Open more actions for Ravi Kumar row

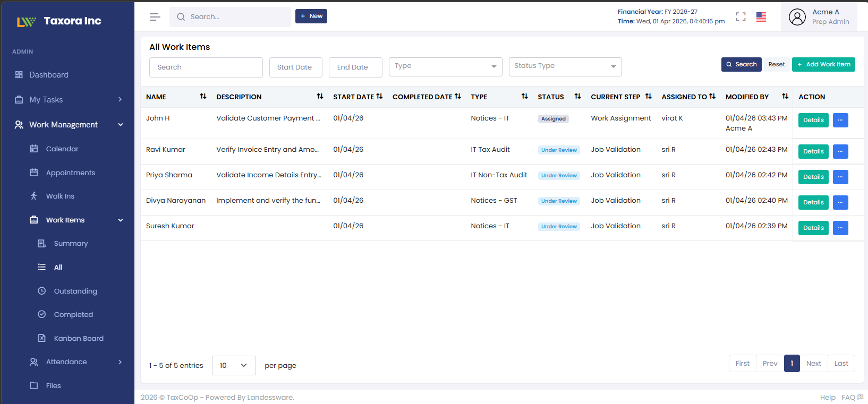click(x=840, y=151)
